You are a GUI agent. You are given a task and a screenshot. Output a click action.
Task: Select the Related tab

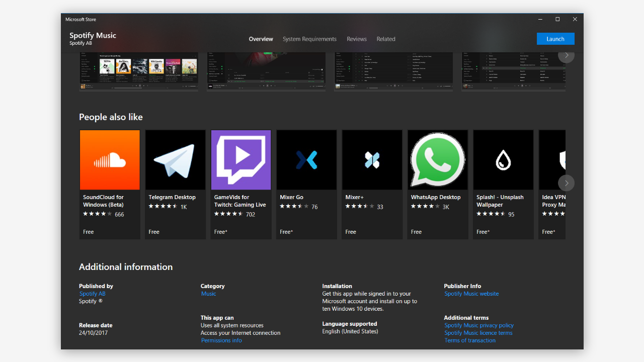[386, 39]
